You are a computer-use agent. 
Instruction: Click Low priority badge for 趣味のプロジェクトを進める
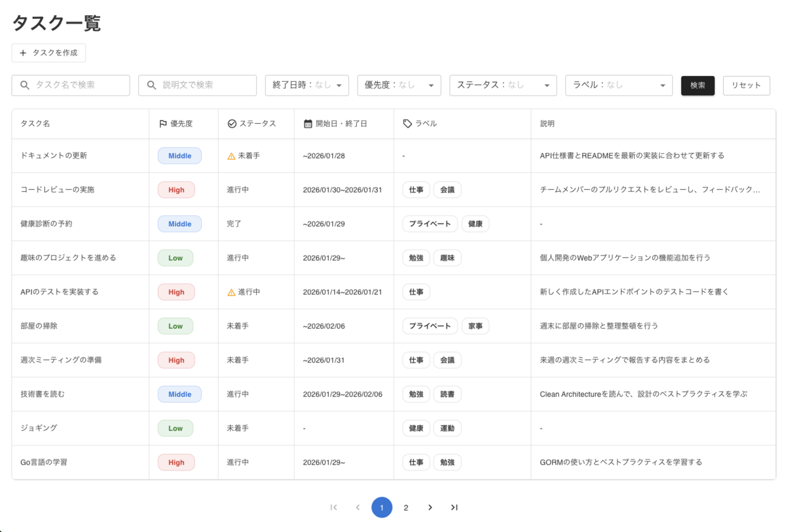[176, 258]
